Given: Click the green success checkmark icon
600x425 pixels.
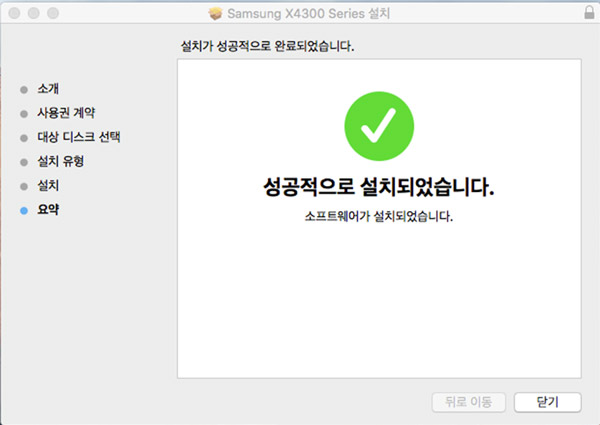Looking at the screenshot, I should tap(379, 126).
